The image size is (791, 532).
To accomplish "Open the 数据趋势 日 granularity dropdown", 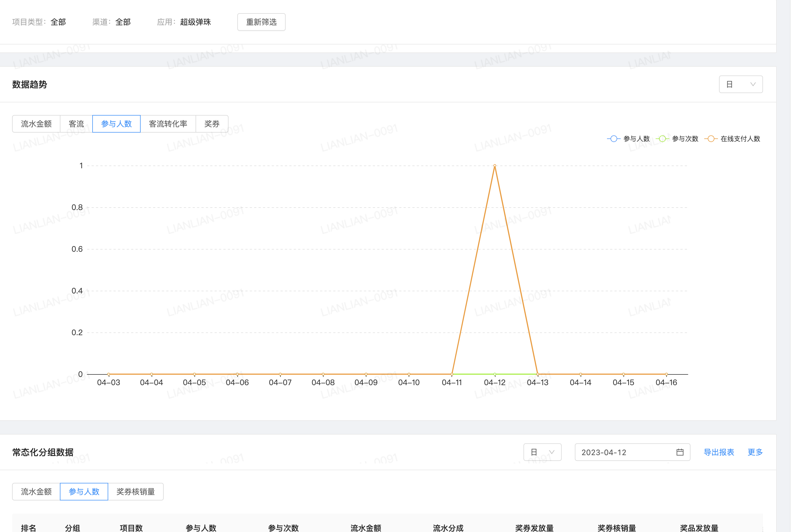I will [740, 84].
